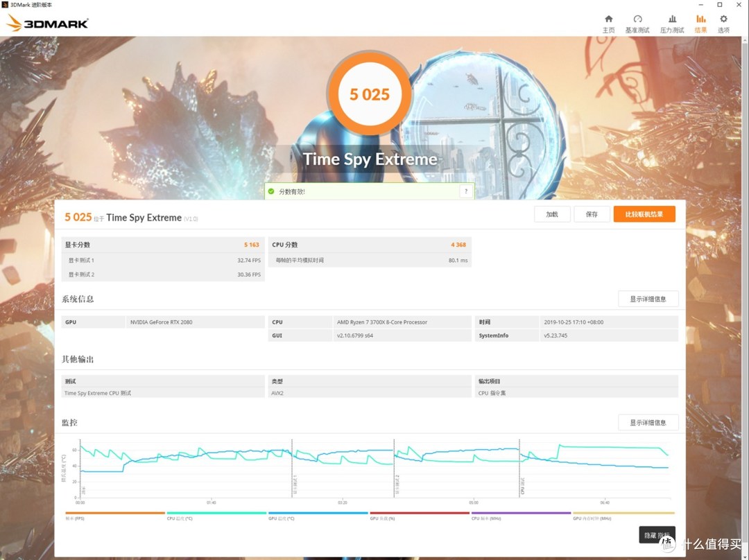749x560 pixels.
Task: Open the 主页 home icon
Action: (609, 24)
